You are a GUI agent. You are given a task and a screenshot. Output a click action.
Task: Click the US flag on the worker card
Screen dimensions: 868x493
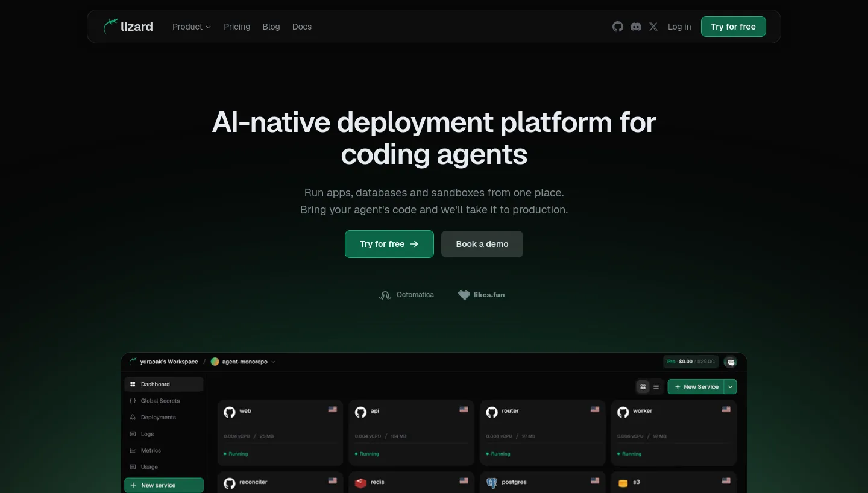click(x=726, y=409)
